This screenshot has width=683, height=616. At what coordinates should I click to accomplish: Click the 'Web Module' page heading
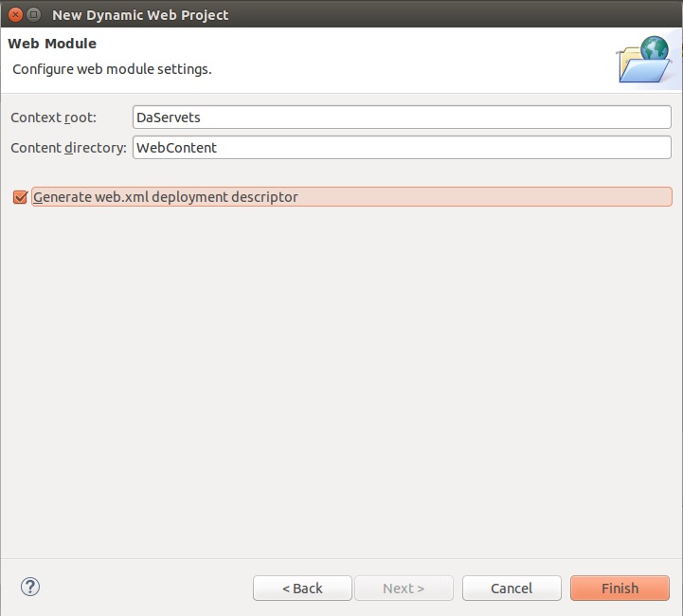[x=52, y=44]
